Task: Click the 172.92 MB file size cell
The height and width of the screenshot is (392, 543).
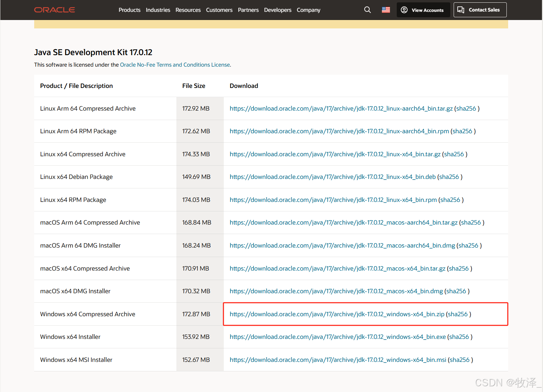Action: 200,109
